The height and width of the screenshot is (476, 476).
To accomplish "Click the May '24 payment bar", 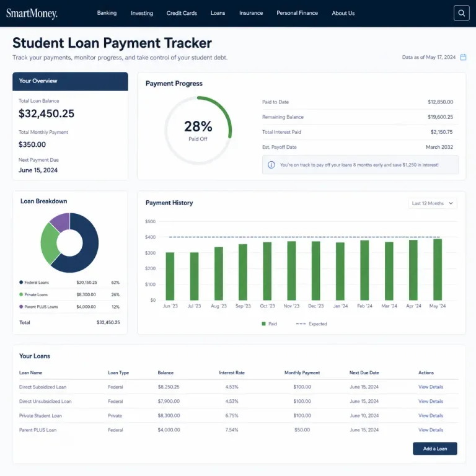I will pos(438,270).
